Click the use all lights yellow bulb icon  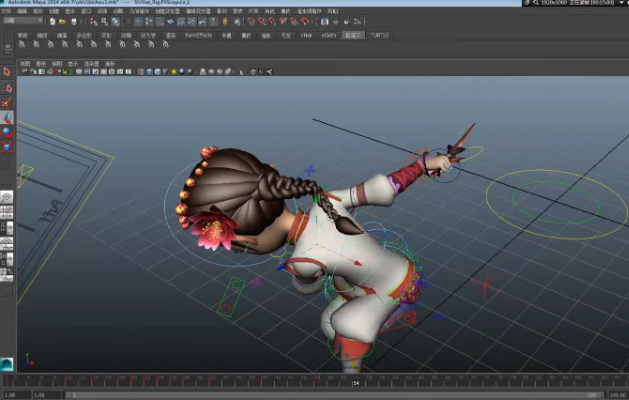[x=174, y=72]
